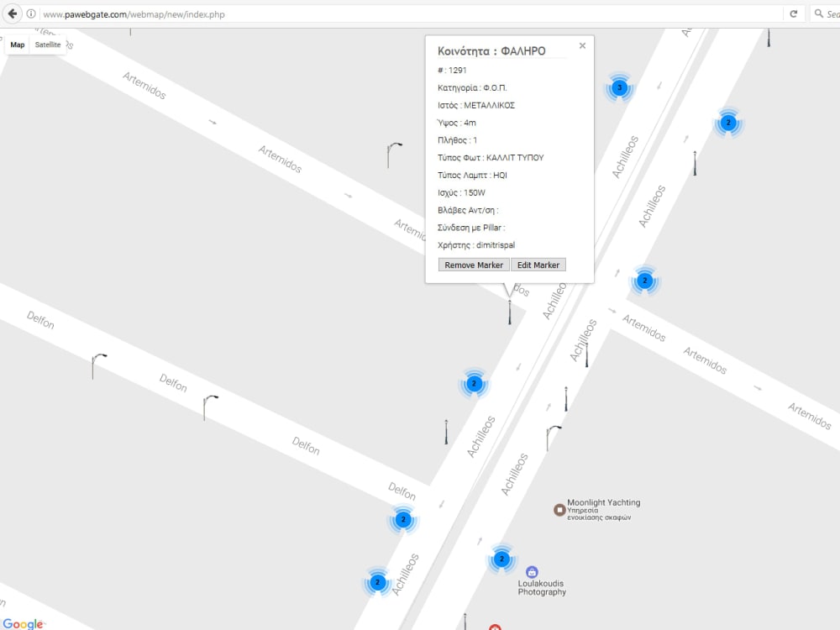Select the Map view tab
The width and height of the screenshot is (840, 630).
[17, 44]
